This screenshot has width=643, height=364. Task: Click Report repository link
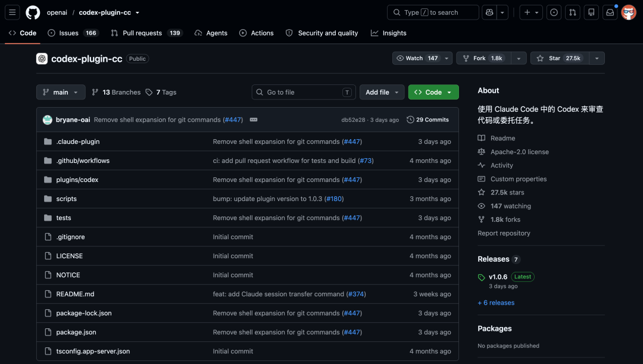504,233
